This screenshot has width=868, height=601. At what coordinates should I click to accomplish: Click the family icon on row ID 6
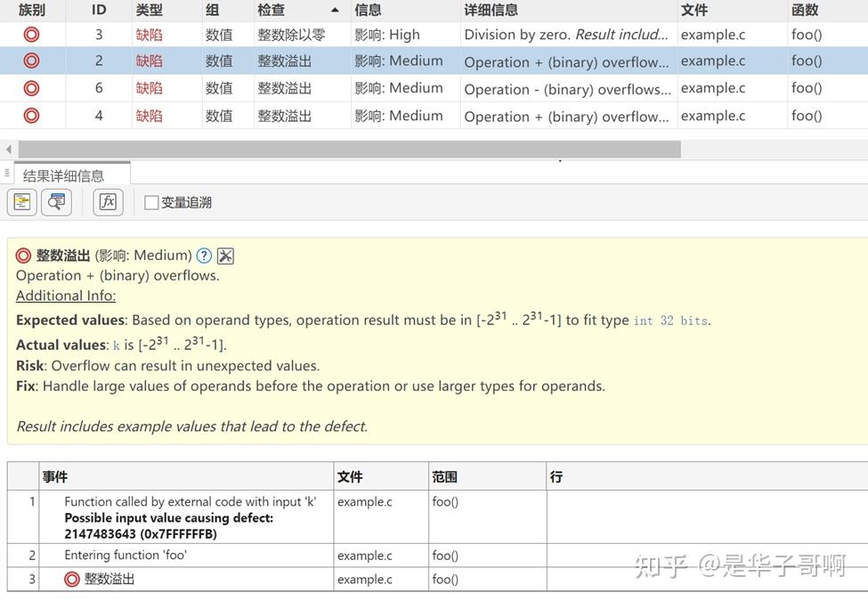point(30,88)
